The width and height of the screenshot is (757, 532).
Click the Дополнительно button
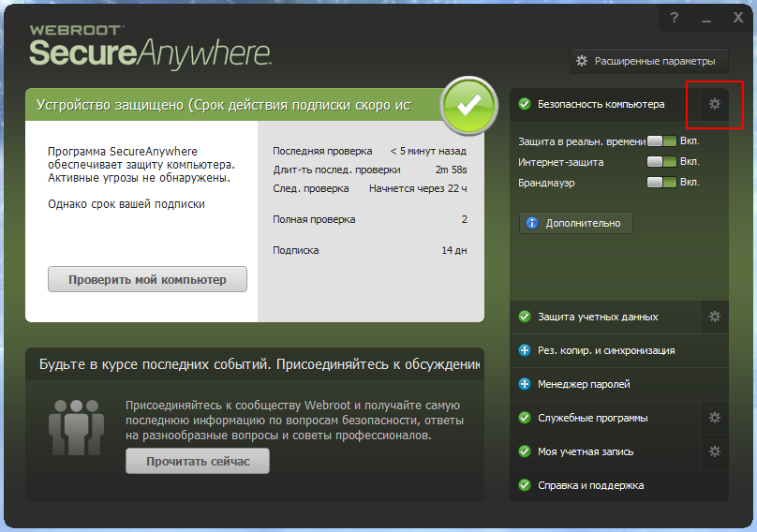pyautogui.click(x=576, y=223)
